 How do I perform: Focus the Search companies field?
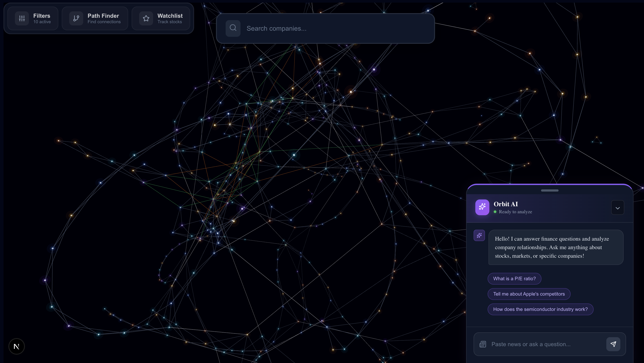[x=335, y=28]
